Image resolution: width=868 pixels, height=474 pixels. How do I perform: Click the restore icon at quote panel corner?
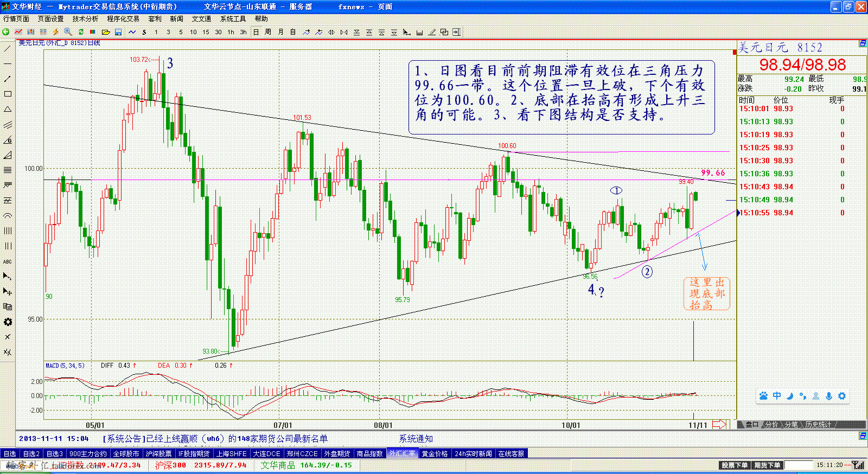tap(863, 43)
